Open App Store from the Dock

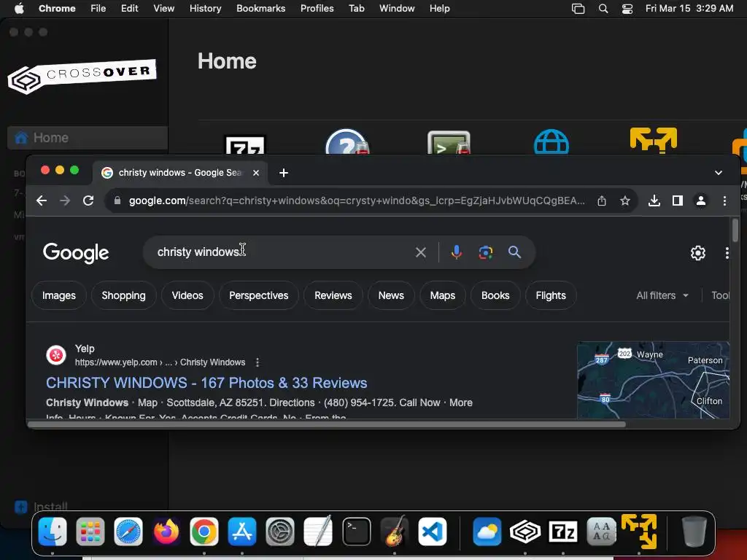tap(242, 532)
